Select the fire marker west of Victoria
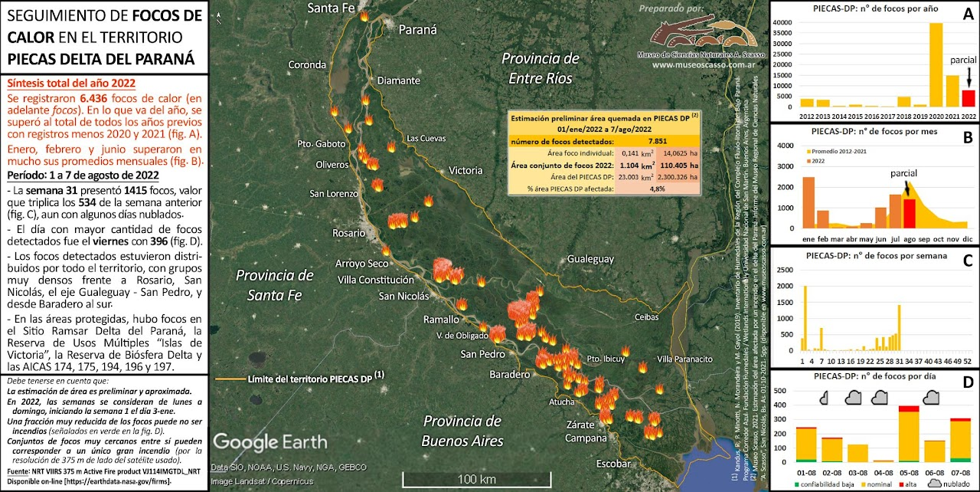Image resolution: width=980 pixels, height=492 pixels. coord(428,201)
